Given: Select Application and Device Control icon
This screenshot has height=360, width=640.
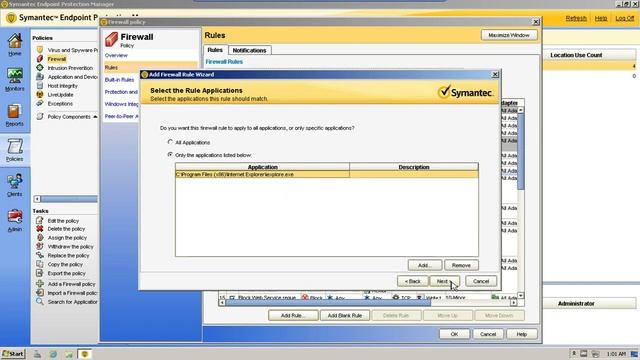Looking at the screenshot, I should coord(40,77).
